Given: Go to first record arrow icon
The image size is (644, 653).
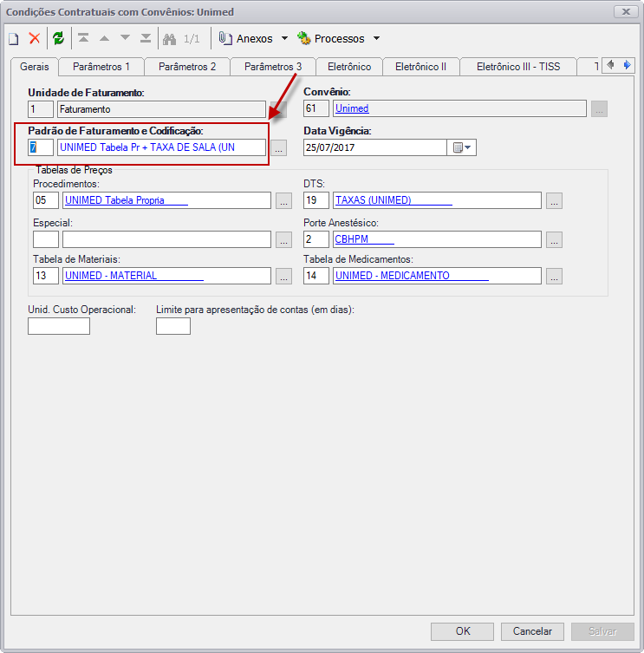Looking at the screenshot, I should click(83, 38).
